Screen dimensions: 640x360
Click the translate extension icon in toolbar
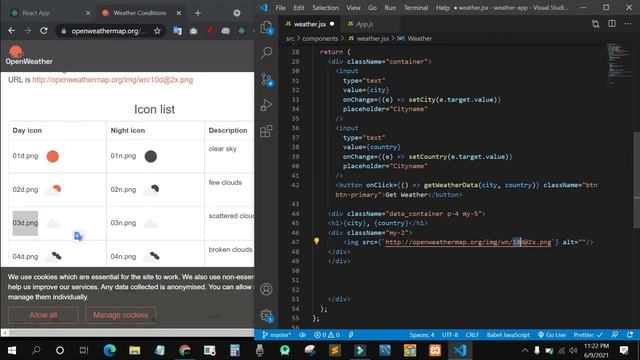[177, 31]
